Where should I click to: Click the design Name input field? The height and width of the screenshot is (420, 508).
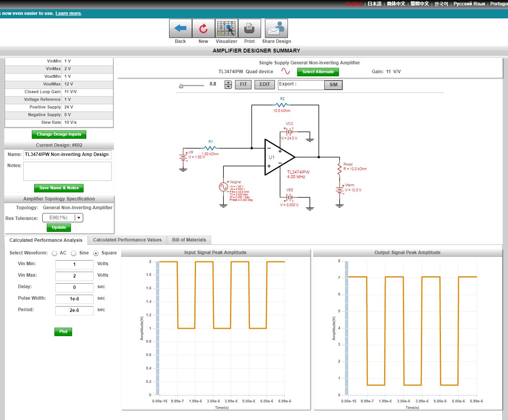[67, 154]
